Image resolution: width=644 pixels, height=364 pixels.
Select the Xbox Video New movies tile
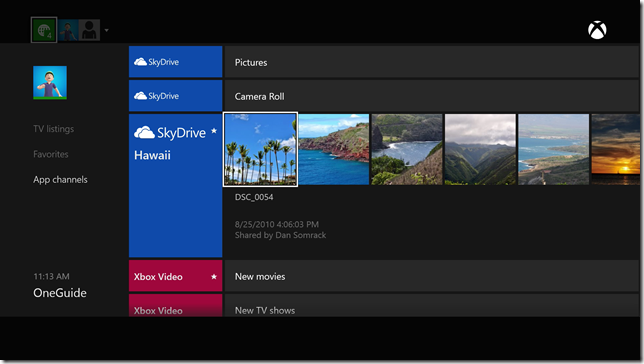[175, 276]
